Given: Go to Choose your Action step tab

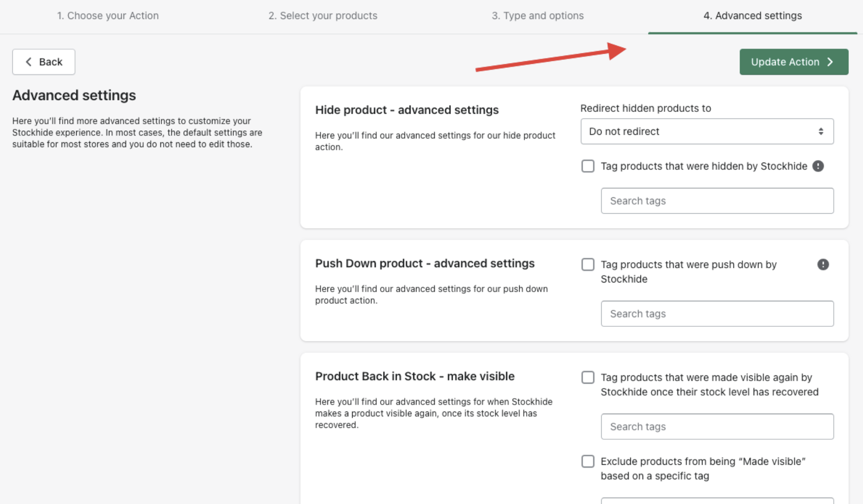Looking at the screenshot, I should tap(108, 16).
